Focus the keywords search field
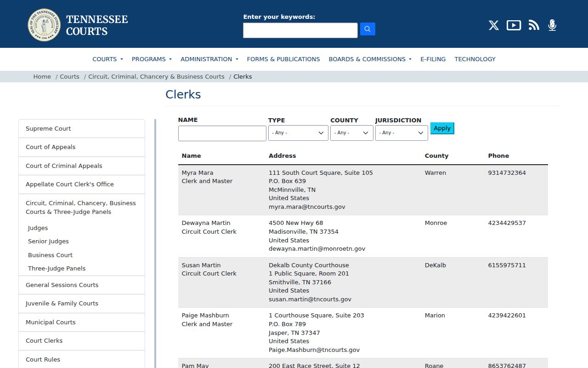 (x=300, y=30)
